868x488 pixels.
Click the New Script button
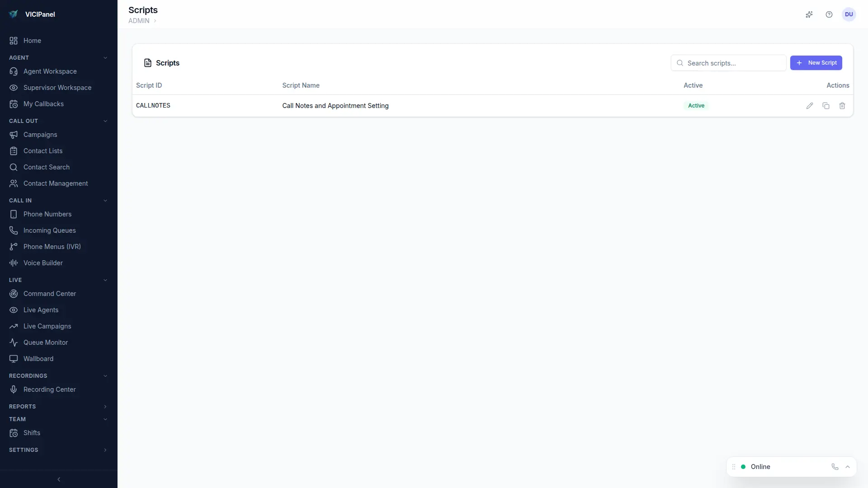(816, 63)
